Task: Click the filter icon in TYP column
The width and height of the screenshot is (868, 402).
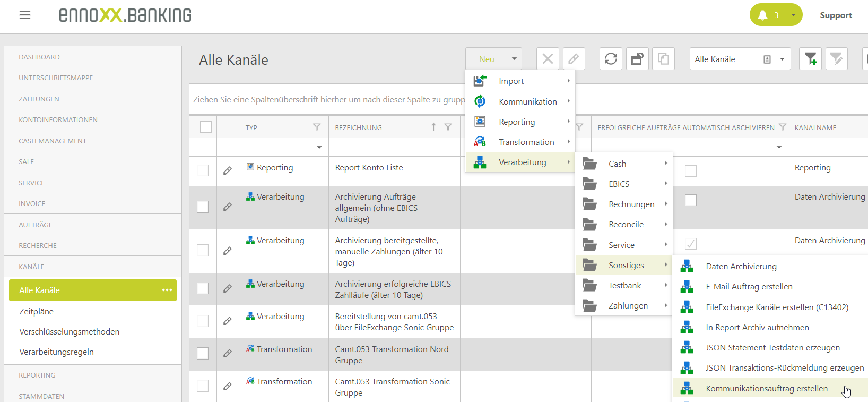Action: click(x=317, y=127)
